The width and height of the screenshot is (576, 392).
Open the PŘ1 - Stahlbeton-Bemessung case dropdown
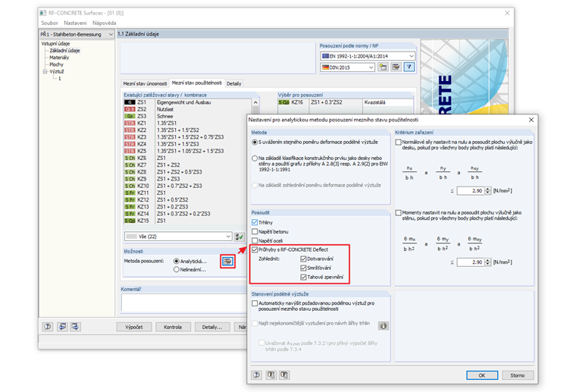pyautogui.click(x=111, y=34)
